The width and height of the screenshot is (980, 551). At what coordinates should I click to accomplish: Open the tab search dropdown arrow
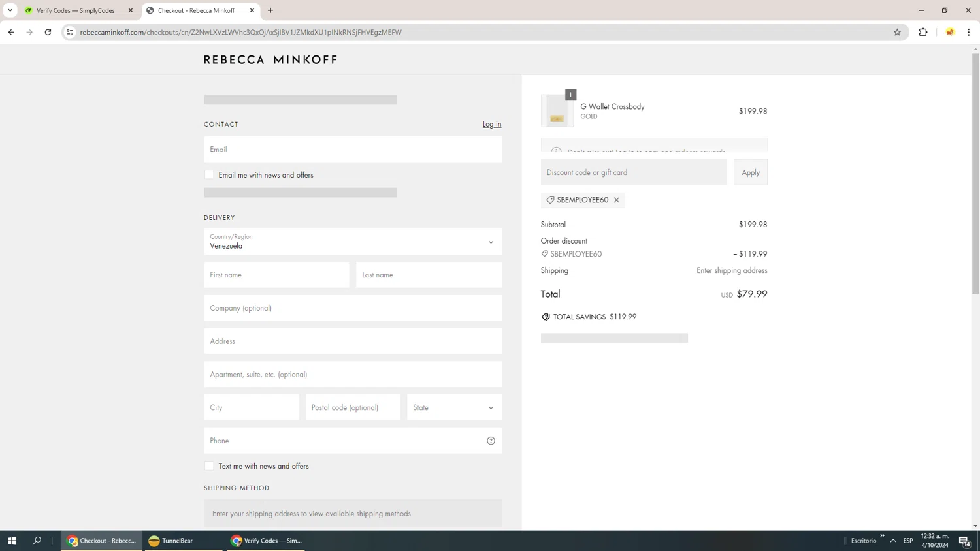[10, 10]
